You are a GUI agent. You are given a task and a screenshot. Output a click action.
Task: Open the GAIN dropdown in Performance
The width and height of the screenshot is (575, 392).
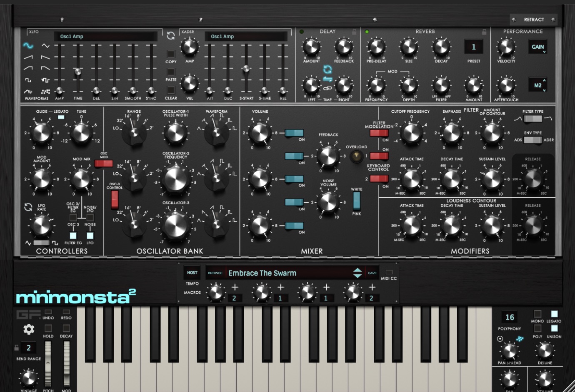point(537,47)
